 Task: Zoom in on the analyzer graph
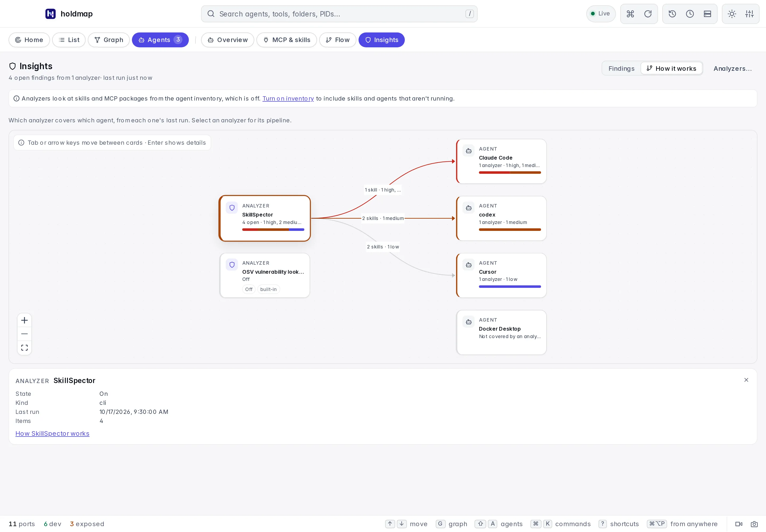[24, 320]
